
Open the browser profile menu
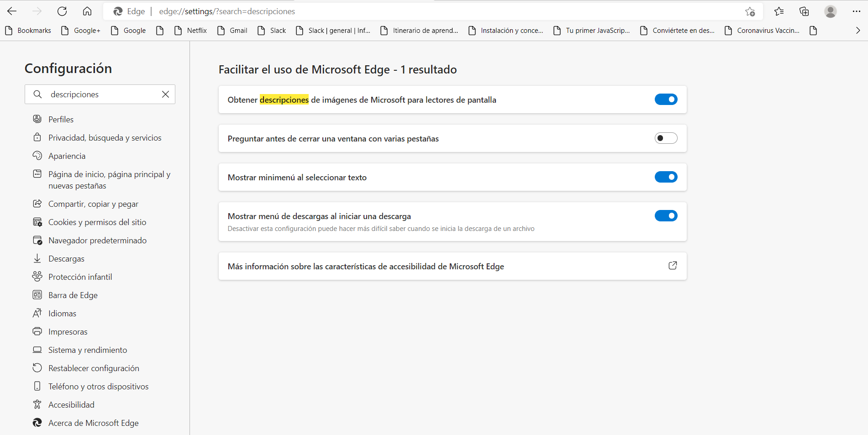click(x=830, y=11)
